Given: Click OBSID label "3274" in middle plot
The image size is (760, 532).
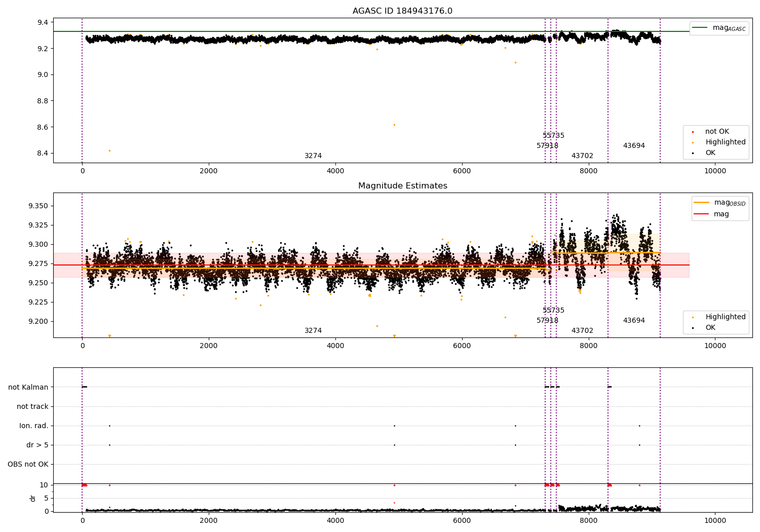Looking at the screenshot, I should (x=313, y=331).
